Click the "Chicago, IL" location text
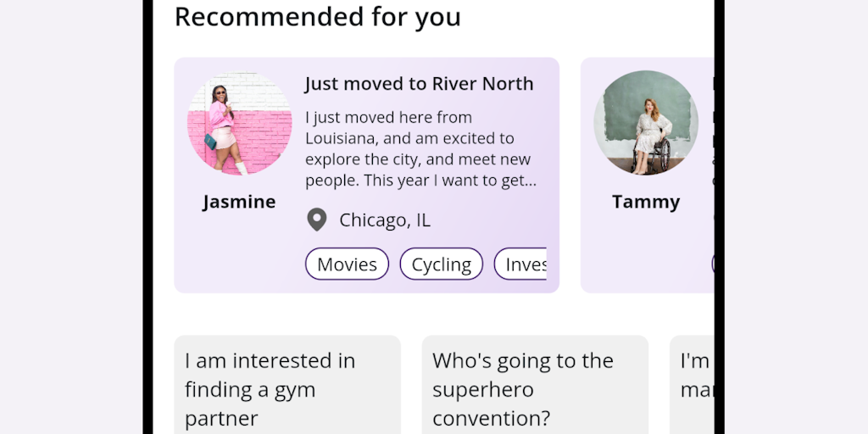 click(385, 220)
